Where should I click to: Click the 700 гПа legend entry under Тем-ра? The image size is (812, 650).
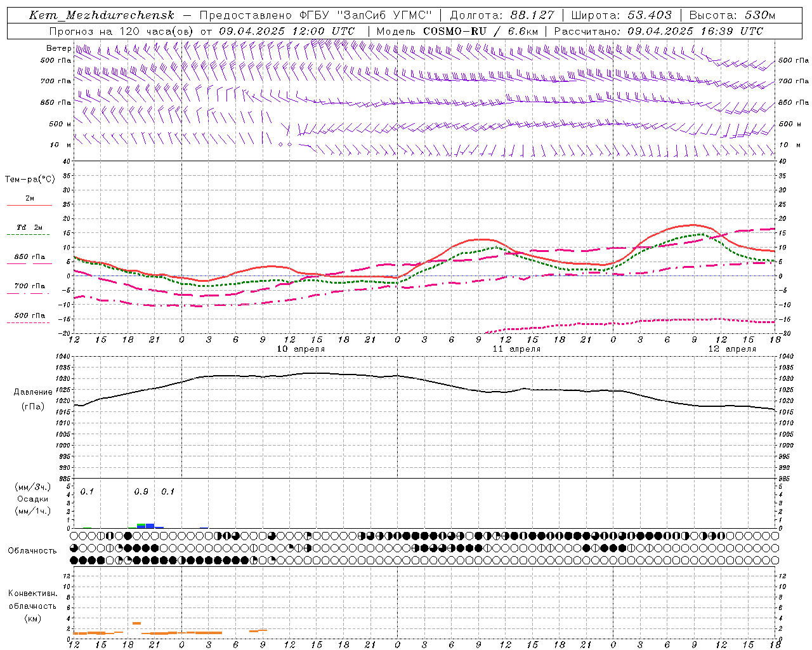click(30, 286)
